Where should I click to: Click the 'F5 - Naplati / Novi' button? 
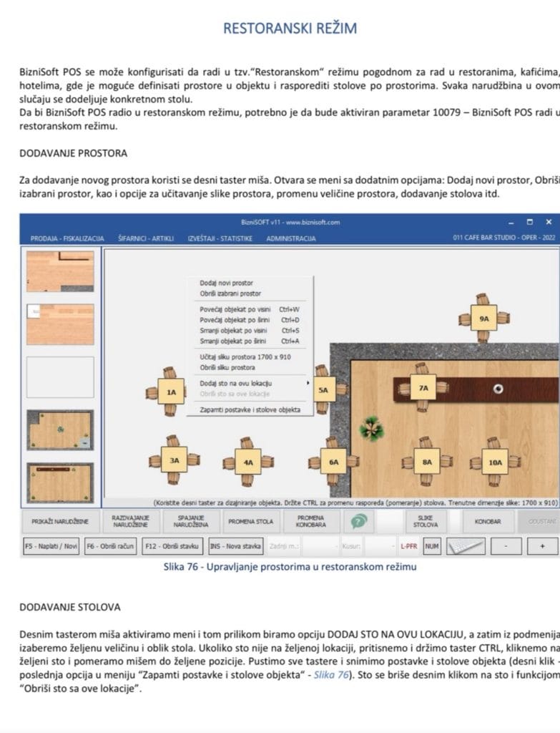pyautogui.click(x=51, y=546)
